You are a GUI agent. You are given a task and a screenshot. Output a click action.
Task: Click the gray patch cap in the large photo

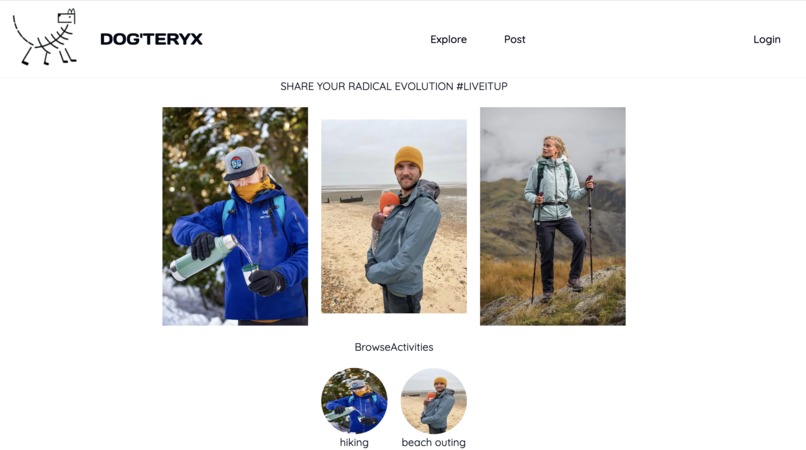pos(241,163)
